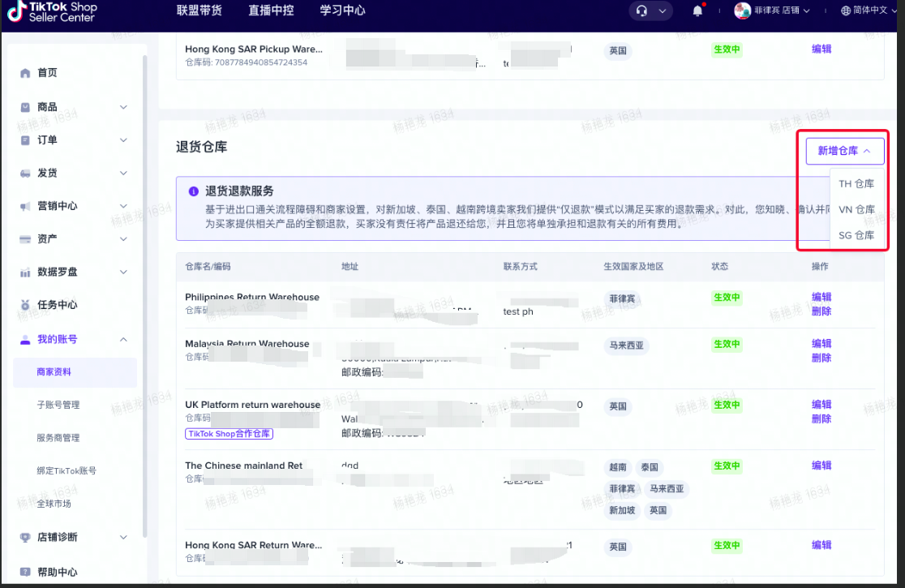Select TH 仓库 from the dropdown
The height and width of the screenshot is (588, 905).
pos(856,183)
